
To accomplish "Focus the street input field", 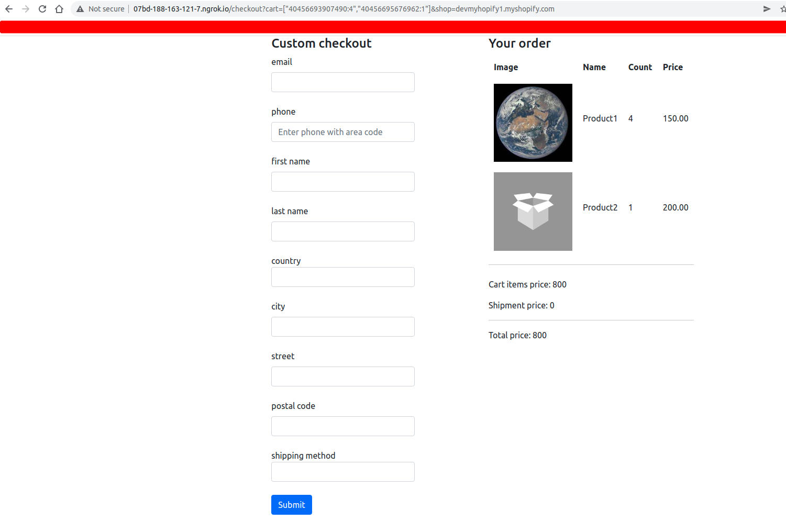I will pyautogui.click(x=343, y=376).
